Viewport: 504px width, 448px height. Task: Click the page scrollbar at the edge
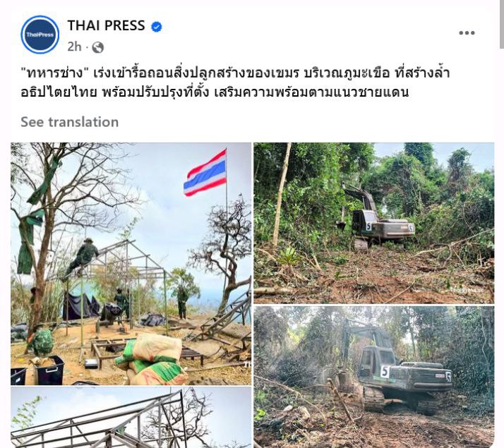[x=502, y=24]
